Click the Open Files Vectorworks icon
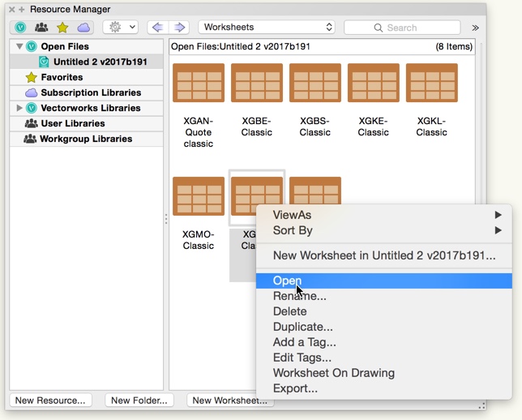The height and width of the screenshot is (420, 522). tap(32, 46)
